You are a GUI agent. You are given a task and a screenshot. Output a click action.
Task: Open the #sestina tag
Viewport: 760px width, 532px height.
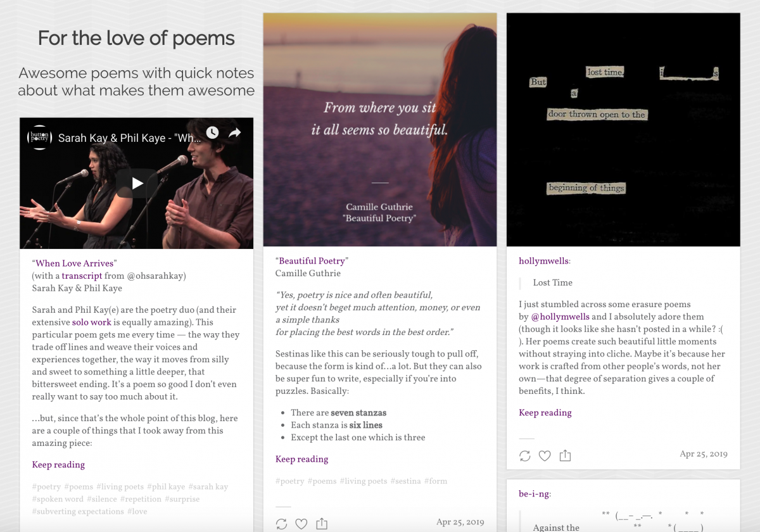(405, 481)
